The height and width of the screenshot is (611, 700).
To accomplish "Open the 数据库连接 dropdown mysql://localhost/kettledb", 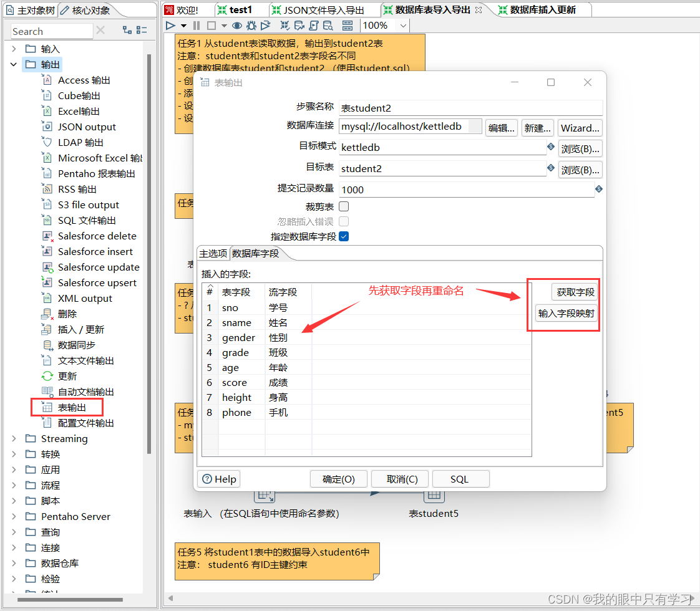I will pos(411,126).
